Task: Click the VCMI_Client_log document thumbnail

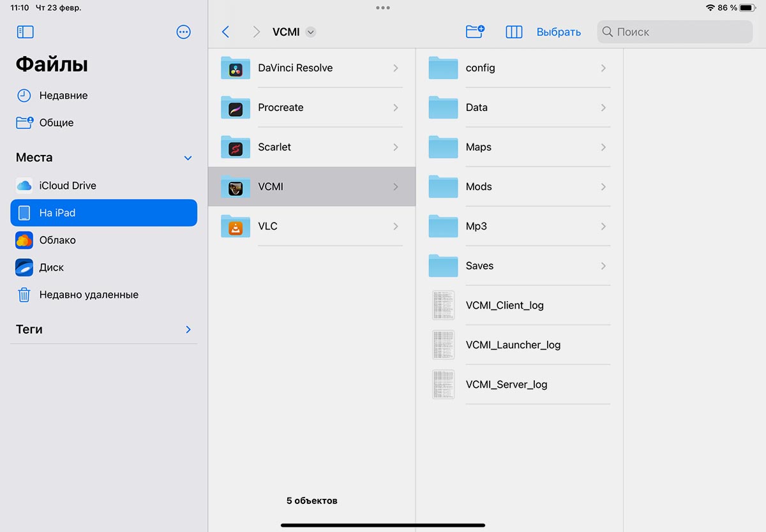Action: pos(443,305)
